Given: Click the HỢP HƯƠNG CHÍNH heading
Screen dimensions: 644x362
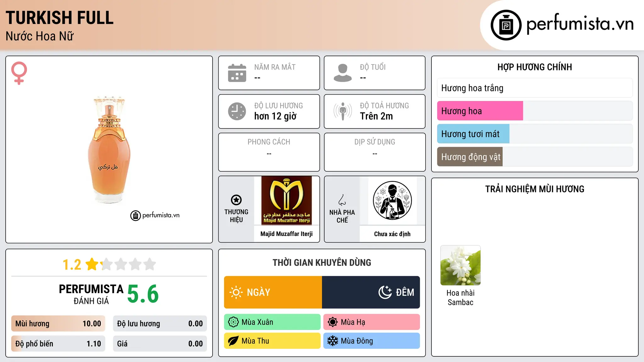Looking at the screenshot, I should [535, 67].
